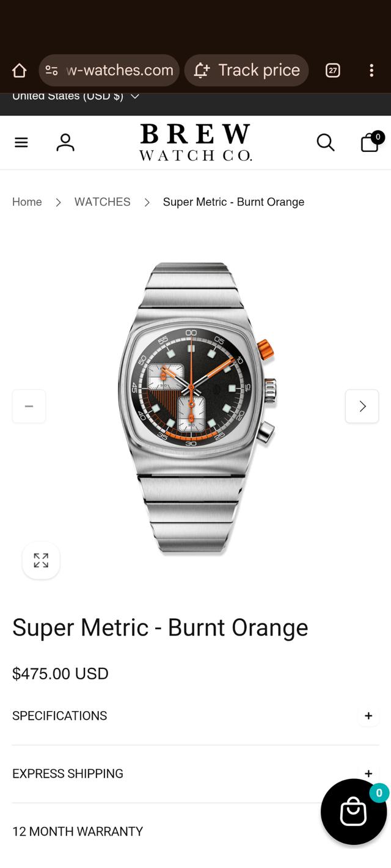Open fullscreen image zoom icon
This screenshot has height=868, width=391.
tap(41, 560)
